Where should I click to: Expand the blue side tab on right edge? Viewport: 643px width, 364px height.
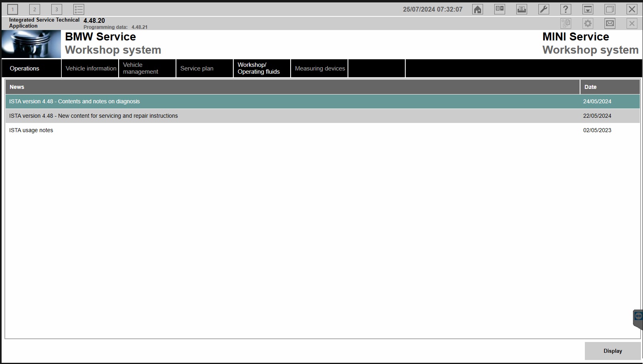pos(639,316)
